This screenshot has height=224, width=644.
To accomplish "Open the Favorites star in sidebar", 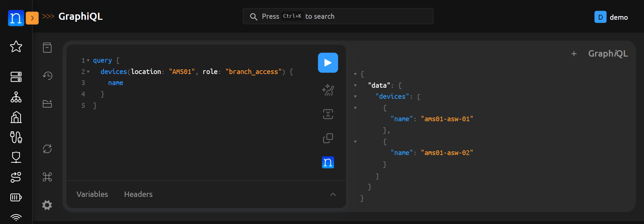I will tap(16, 47).
